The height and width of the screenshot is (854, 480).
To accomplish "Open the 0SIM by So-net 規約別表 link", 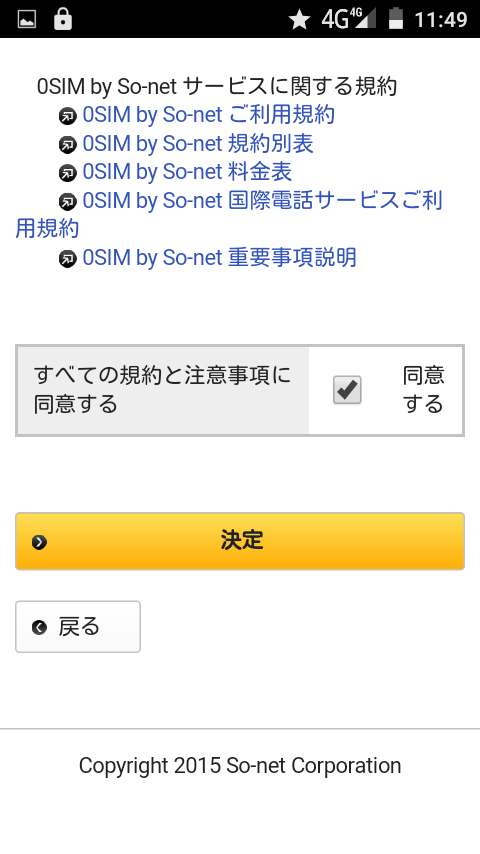I will point(198,144).
